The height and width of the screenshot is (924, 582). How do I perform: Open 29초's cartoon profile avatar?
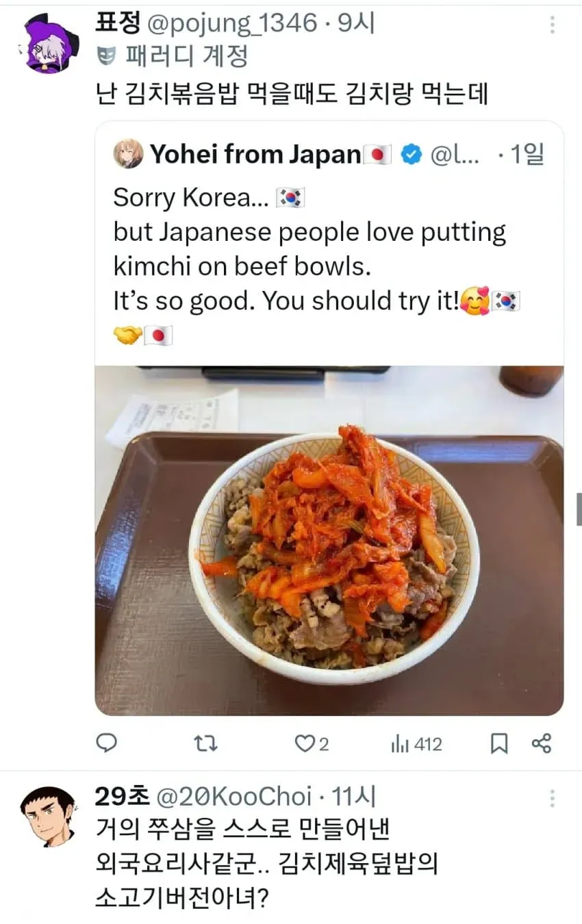(x=47, y=817)
